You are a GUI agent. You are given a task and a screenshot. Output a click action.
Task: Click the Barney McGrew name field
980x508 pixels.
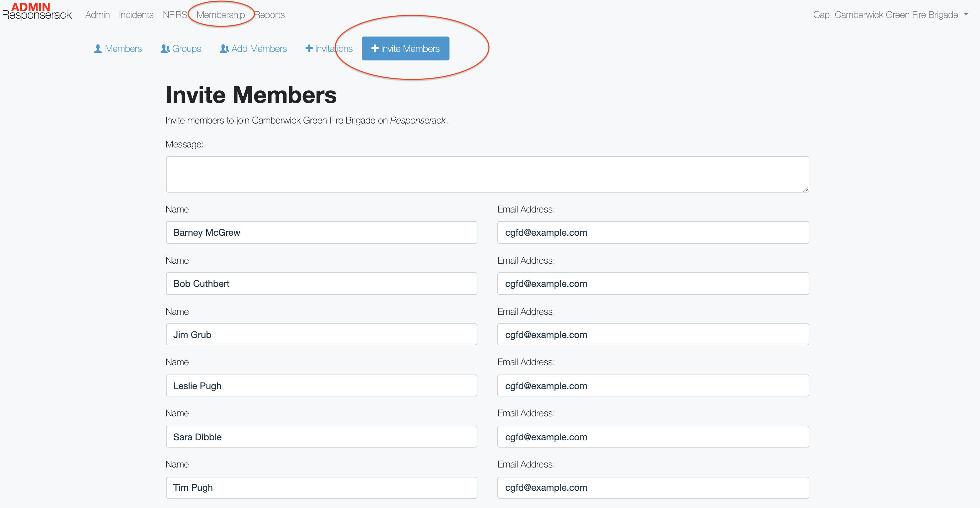(x=321, y=232)
